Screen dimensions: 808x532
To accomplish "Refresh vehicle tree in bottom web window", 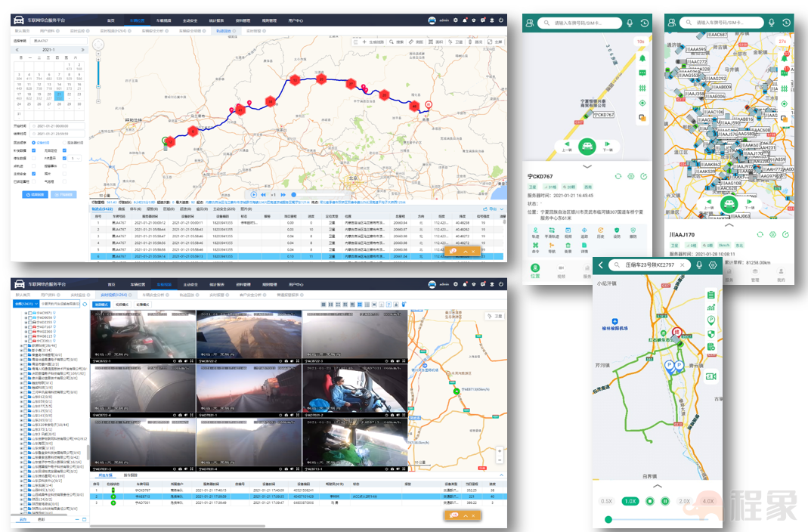I will click(85, 304).
